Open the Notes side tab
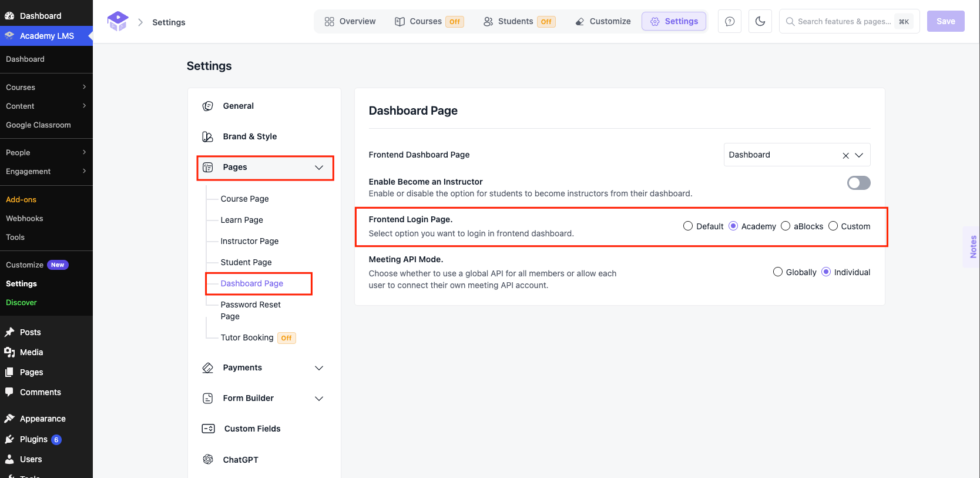This screenshot has height=478, width=980. [x=972, y=247]
